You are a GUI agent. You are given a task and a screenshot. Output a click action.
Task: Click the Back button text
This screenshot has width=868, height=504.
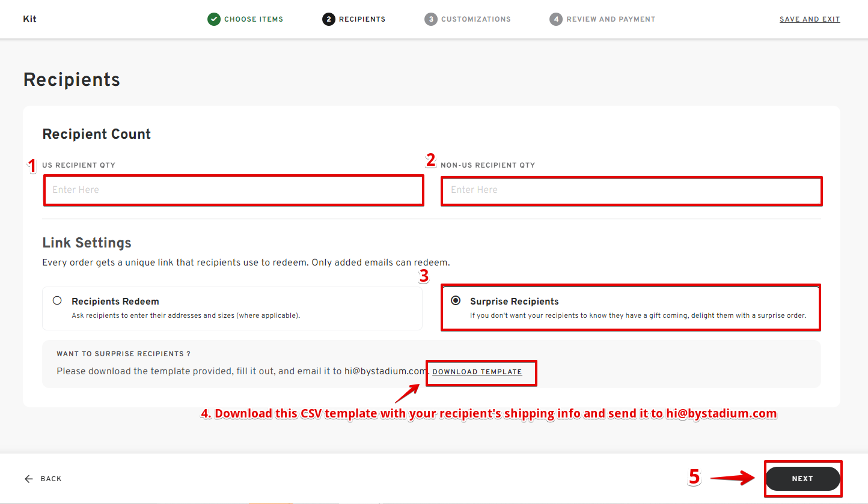[51, 479]
